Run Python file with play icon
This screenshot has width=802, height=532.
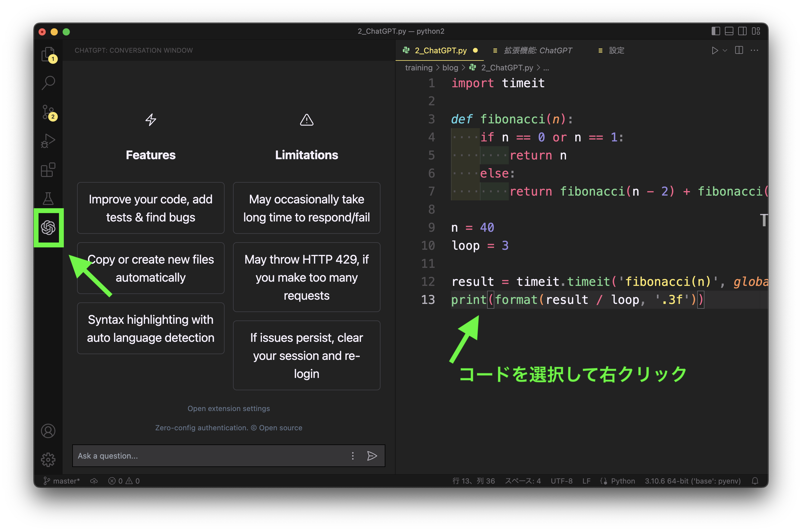tap(714, 51)
